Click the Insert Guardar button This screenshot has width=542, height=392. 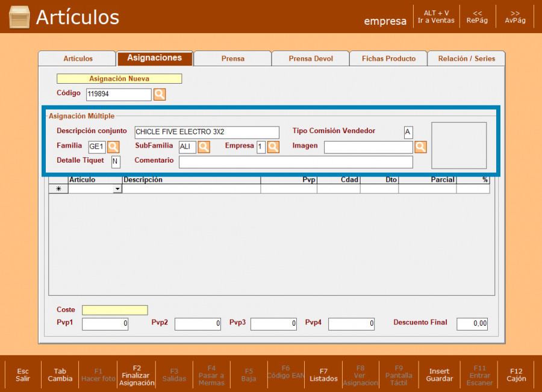click(439, 375)
